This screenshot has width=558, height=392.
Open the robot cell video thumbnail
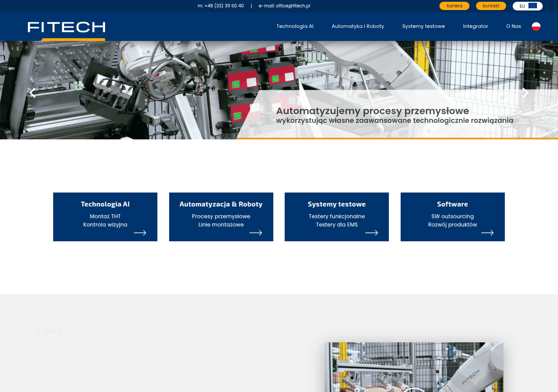coord(414,367)
